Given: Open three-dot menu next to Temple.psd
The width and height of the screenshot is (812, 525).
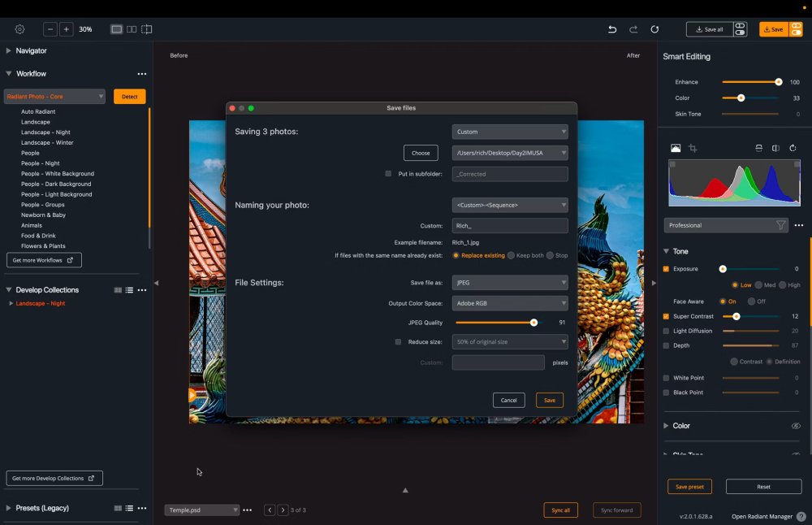Looking at the screenshot, I should coord(248,510).
